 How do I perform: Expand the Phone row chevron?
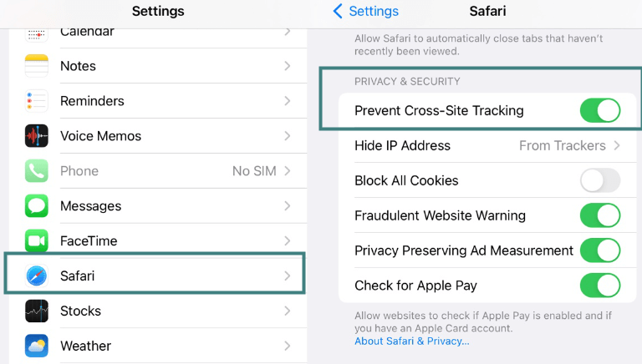pyautogui.click(x=287, y=171)
